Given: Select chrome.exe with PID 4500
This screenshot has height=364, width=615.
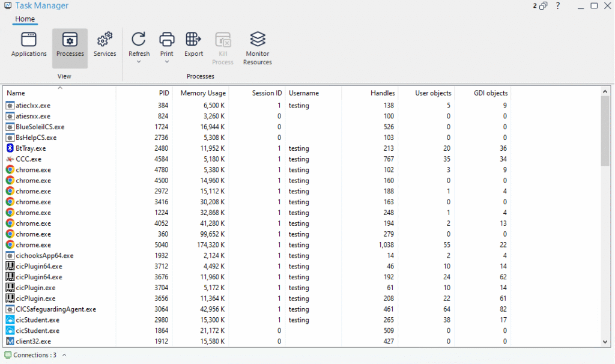Looking at the screenshot, I should 257,180.
